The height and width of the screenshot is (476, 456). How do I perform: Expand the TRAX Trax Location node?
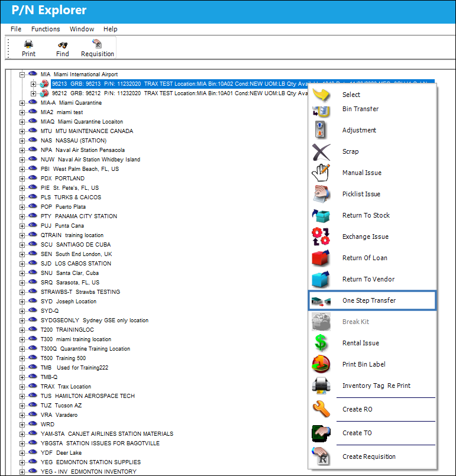coord(22,387)
